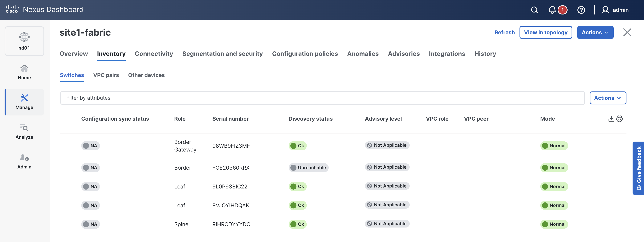Click the help question mark icon
Viewport: 644px width, 242px height.
click(581, 10)
